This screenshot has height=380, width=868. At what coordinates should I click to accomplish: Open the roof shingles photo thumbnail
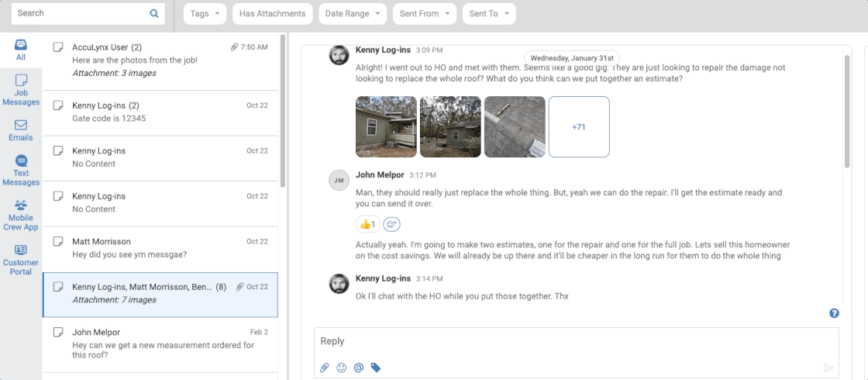point(515,127)
